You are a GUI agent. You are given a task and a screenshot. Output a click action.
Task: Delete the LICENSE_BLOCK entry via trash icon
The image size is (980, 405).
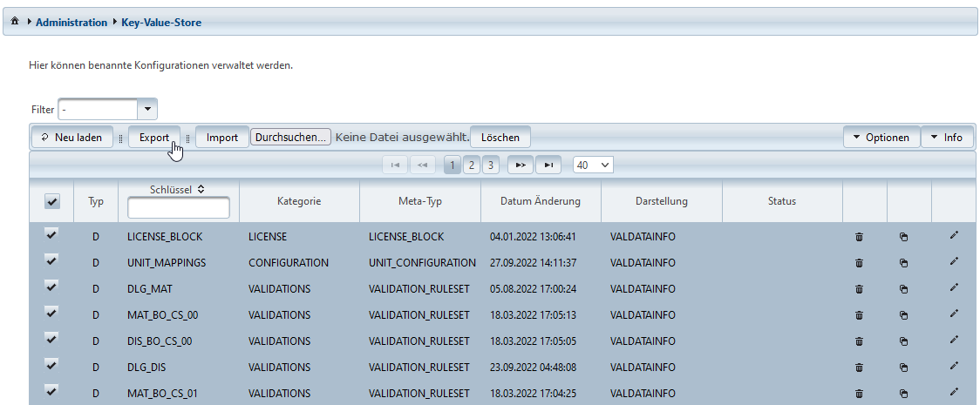pyautogui.click(x=859, y=237)
